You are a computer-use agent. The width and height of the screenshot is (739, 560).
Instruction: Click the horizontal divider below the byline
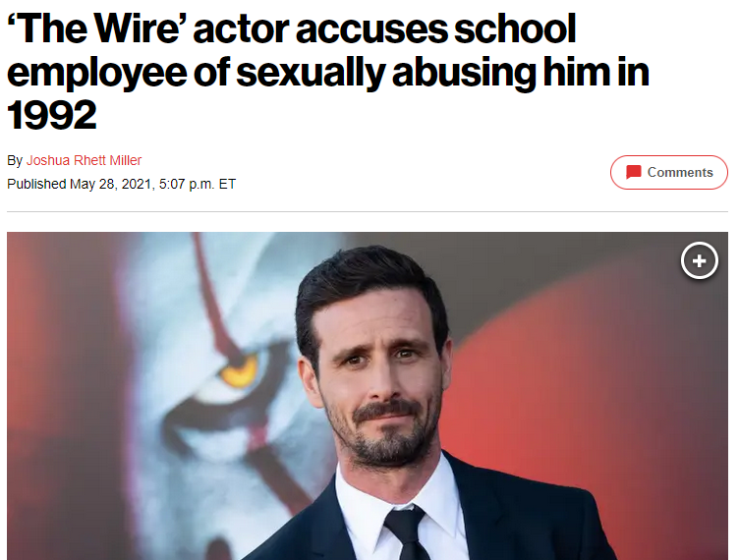(x=368, y=211)
